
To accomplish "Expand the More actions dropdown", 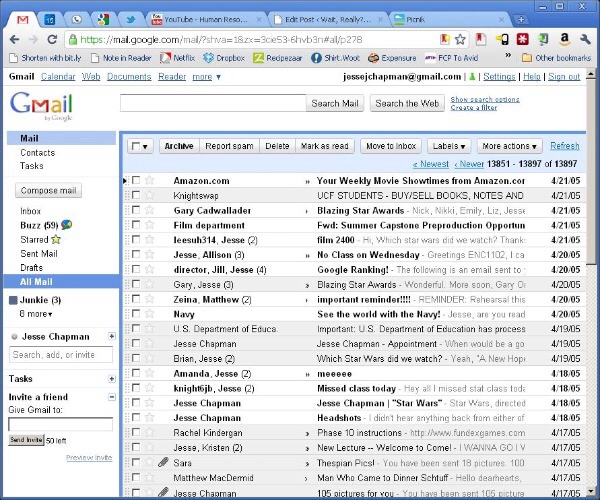I will coord(509,146).
